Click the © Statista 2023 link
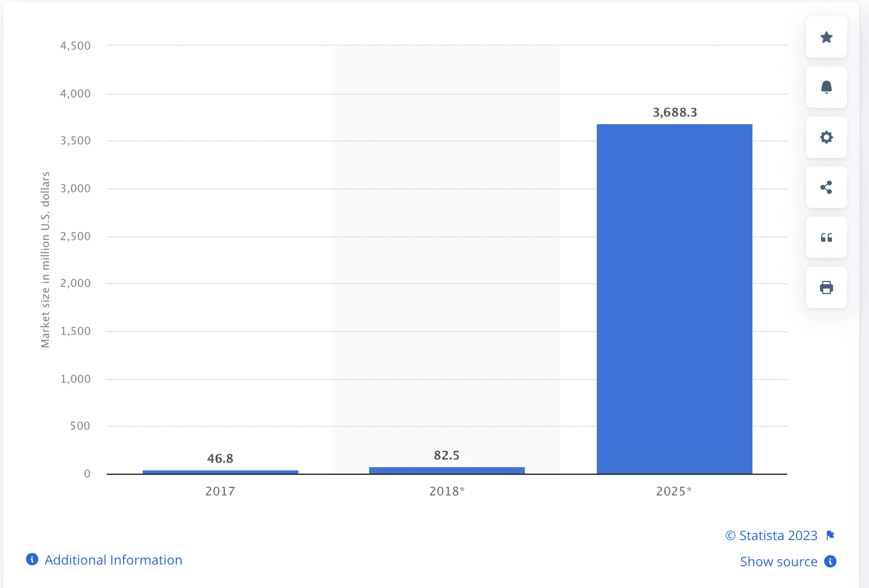 coord(772,536)
